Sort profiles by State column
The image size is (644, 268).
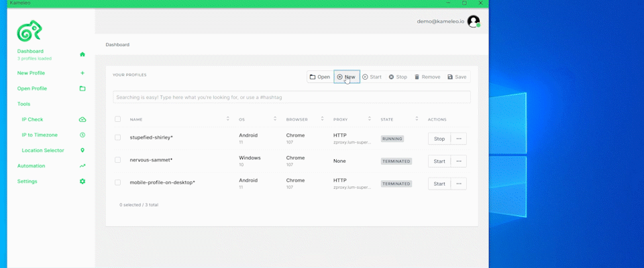tap(417, 119)
